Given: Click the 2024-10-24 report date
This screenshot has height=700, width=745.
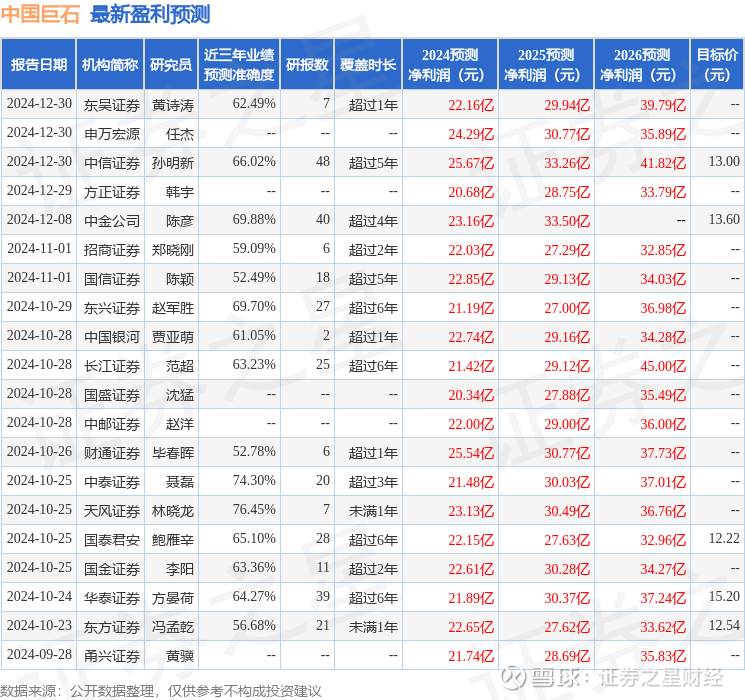Looking at the screenshot, I should tap(39, 596).
